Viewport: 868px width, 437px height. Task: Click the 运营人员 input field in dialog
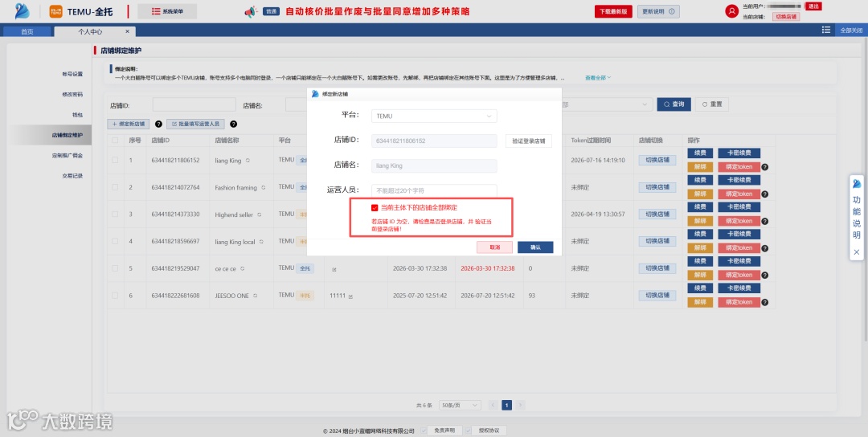434,190
